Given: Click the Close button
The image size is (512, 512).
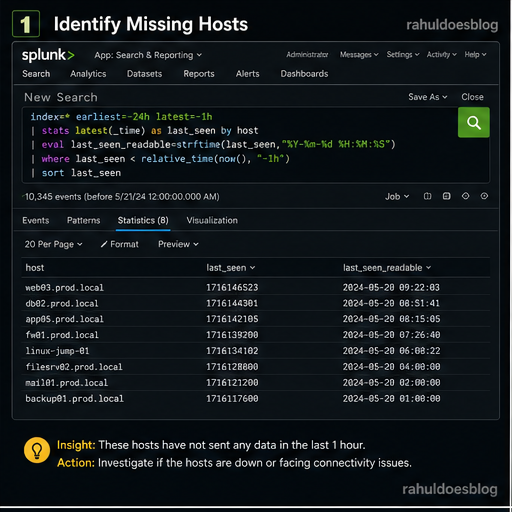Looking at the screenshot, I should pyautogui.click(x=472, y=97).
